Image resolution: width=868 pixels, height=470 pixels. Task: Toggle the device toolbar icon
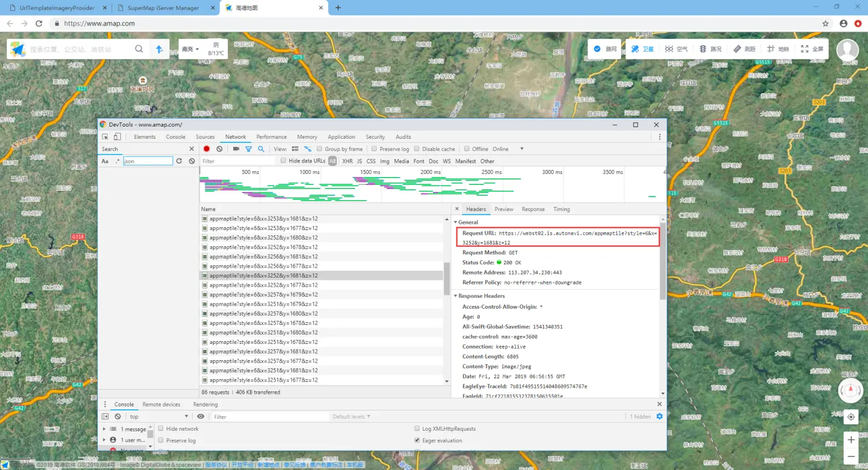coord(117,137)
